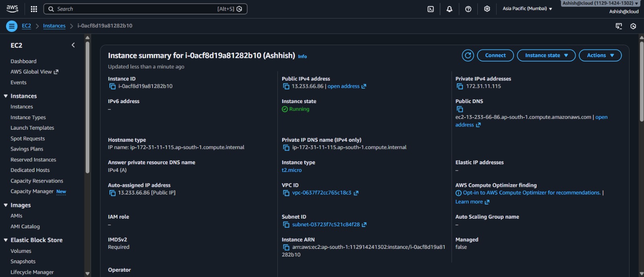Open Lifecycle Manager in the sidebar

[32, 272]
